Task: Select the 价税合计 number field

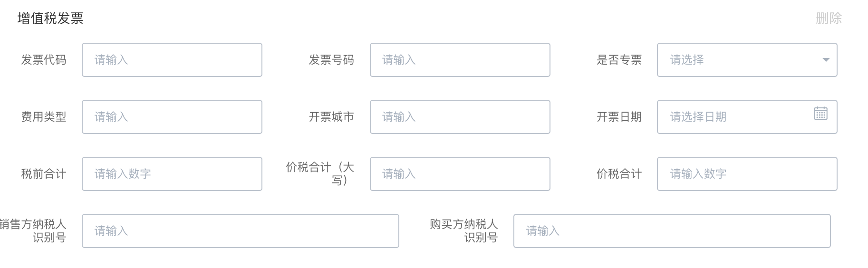Action: (747, 174)
